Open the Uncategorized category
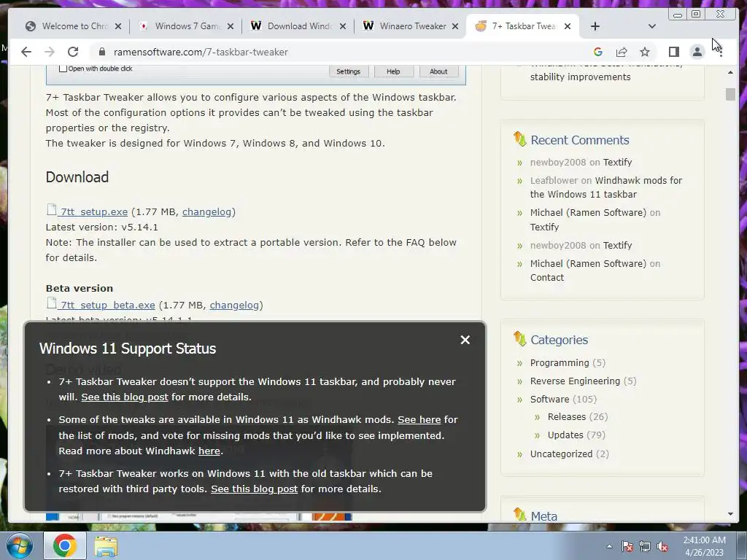This screenshot has width=747, height=560. pyautogui.click(x=561, y=454)
